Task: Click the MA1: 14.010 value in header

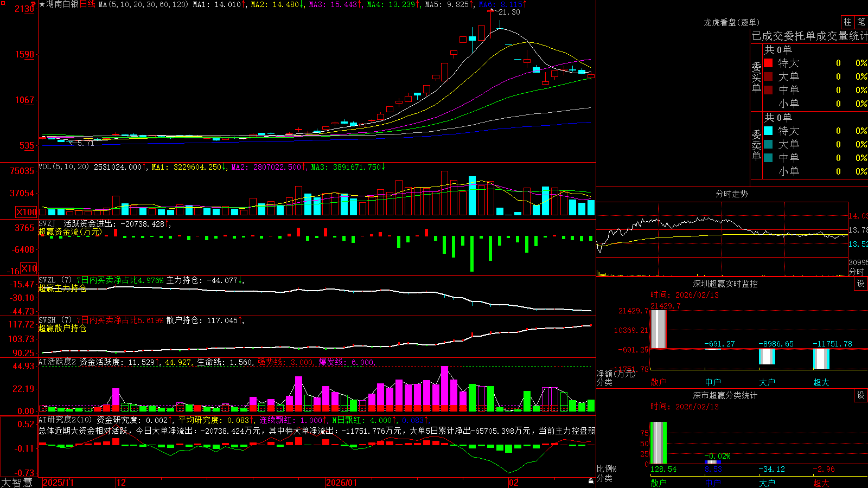Action: (x=219, y=4)
